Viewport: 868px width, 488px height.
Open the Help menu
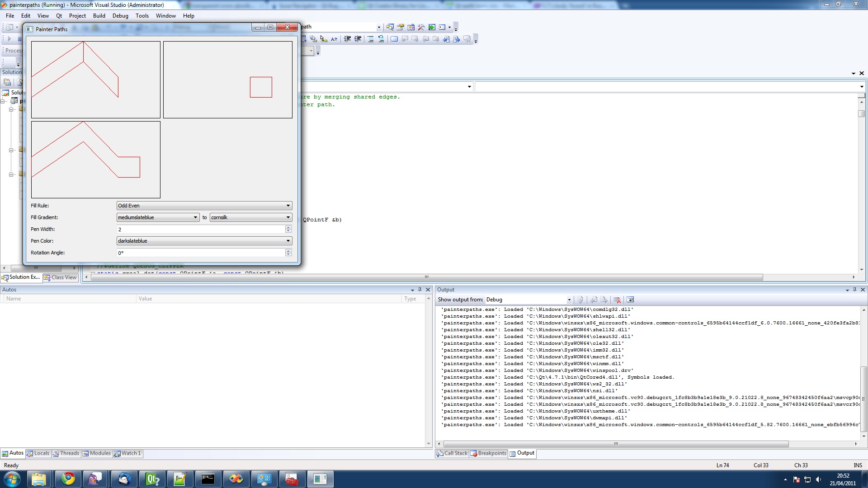pyautogui.click(x=189, y=15)
